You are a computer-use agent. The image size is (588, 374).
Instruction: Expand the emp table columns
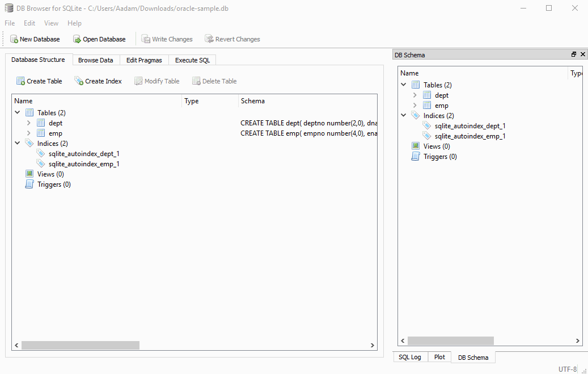click(28, 133)
